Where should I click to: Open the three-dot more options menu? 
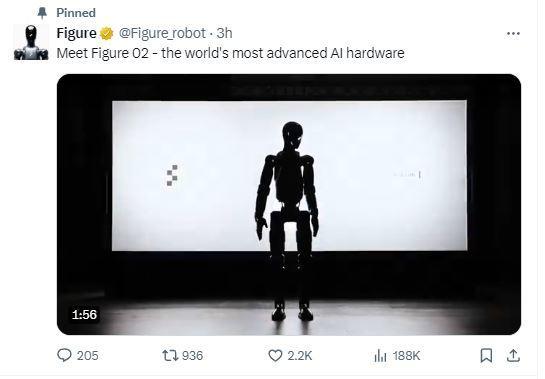tap(513, 34)
